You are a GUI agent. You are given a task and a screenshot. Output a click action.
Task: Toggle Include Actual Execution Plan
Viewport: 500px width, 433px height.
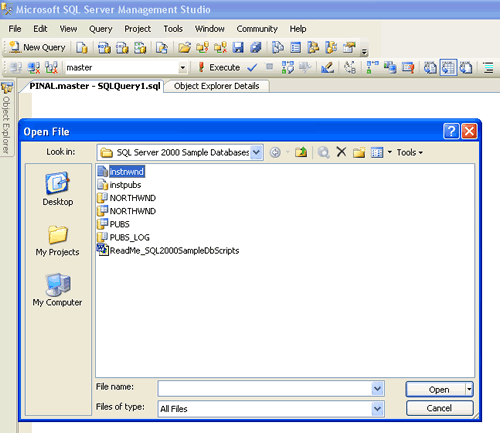tap(372, 68)
